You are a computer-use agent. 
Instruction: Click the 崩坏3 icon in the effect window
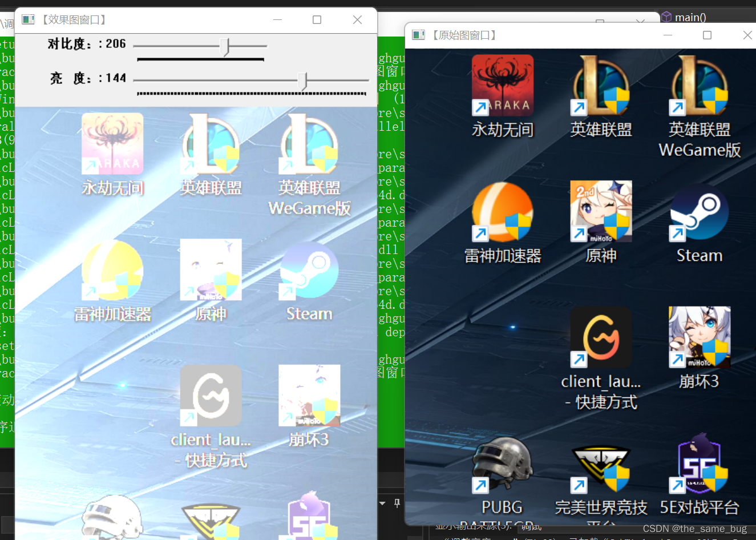[x=309, y=396]
